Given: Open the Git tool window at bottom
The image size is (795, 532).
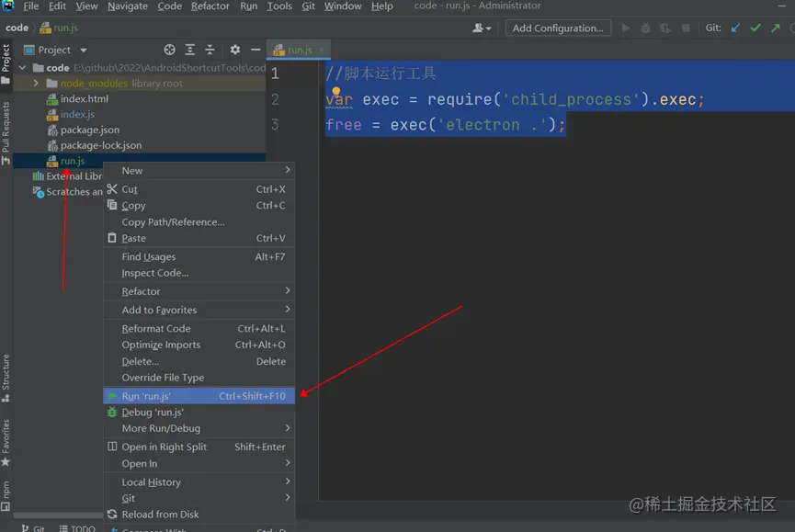Looking at the screenshot, I should (33, 528).
